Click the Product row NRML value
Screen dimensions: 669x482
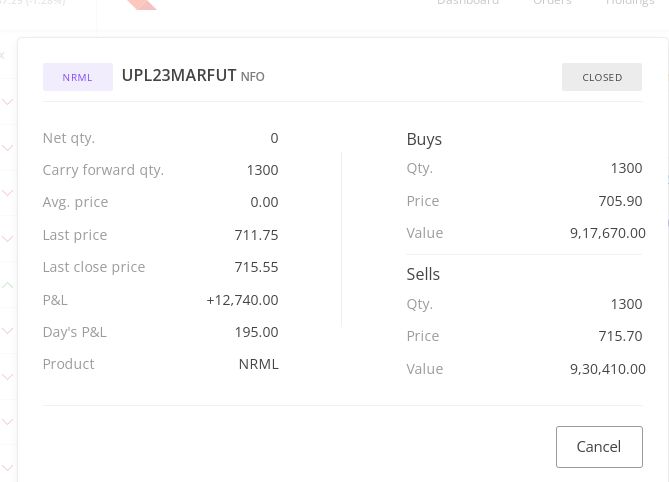258,364
